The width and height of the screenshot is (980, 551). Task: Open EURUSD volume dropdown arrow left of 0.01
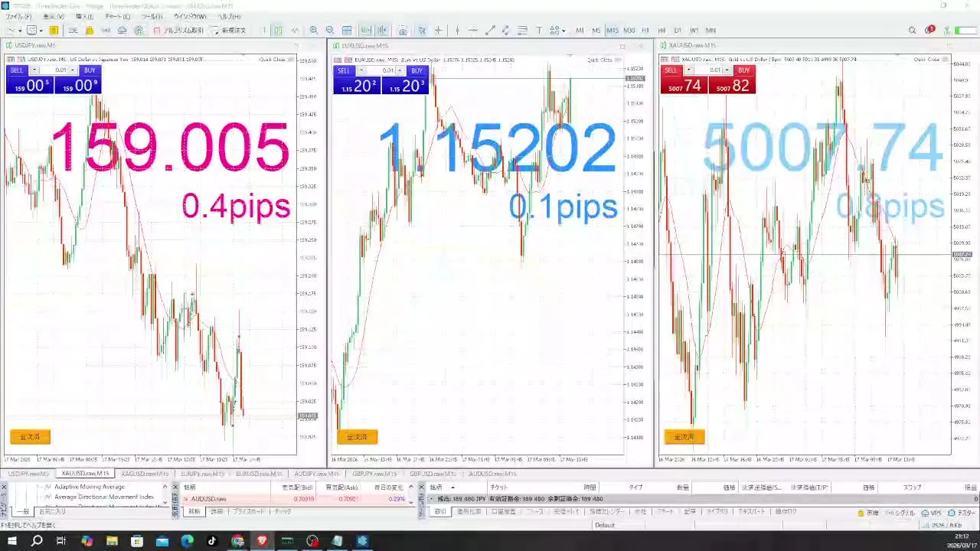tap(361, 70)
